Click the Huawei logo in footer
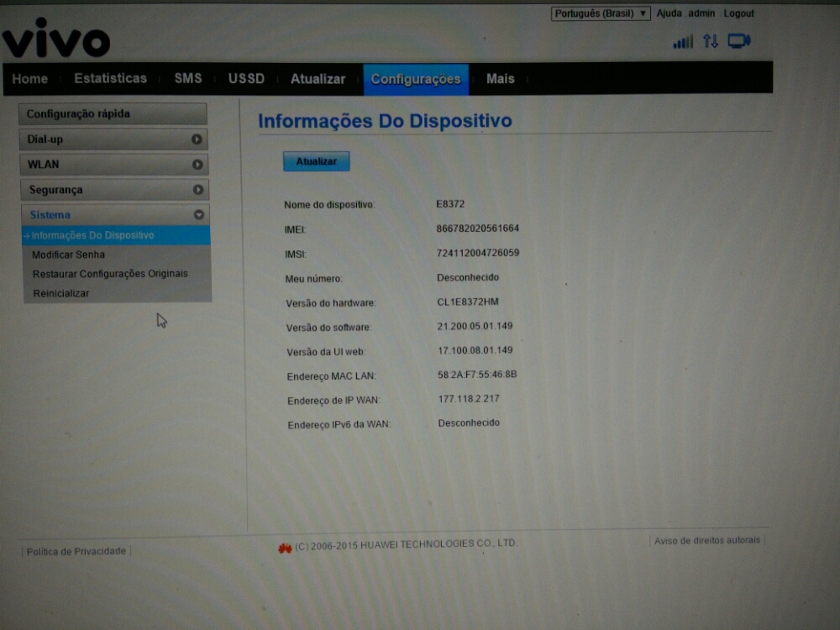This screenshot has width=840, height=630. (285, 548)
